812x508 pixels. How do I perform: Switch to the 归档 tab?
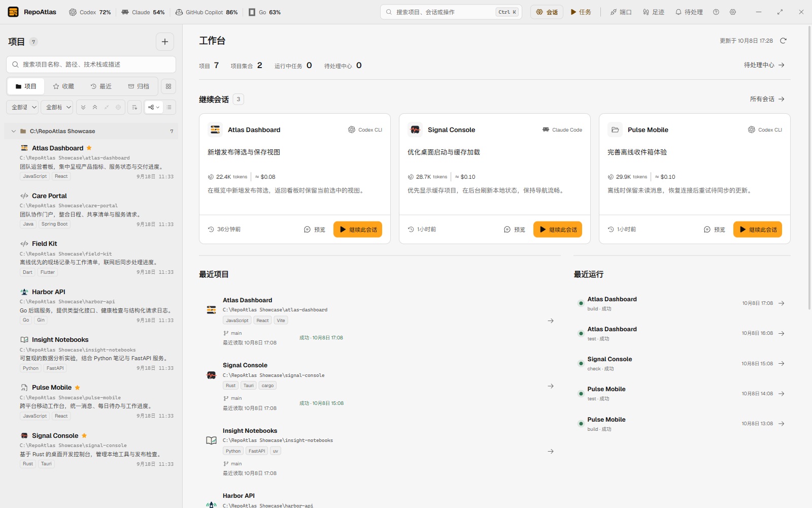coord(139,86)
